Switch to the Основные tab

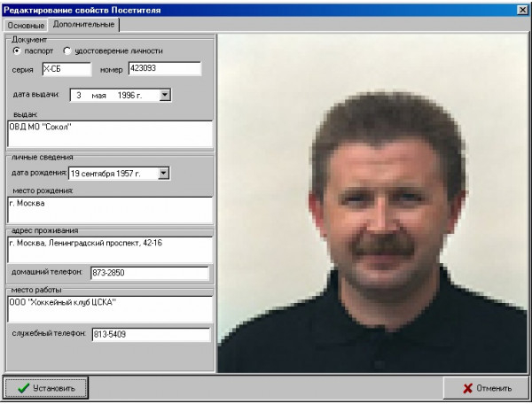(24, 25)
